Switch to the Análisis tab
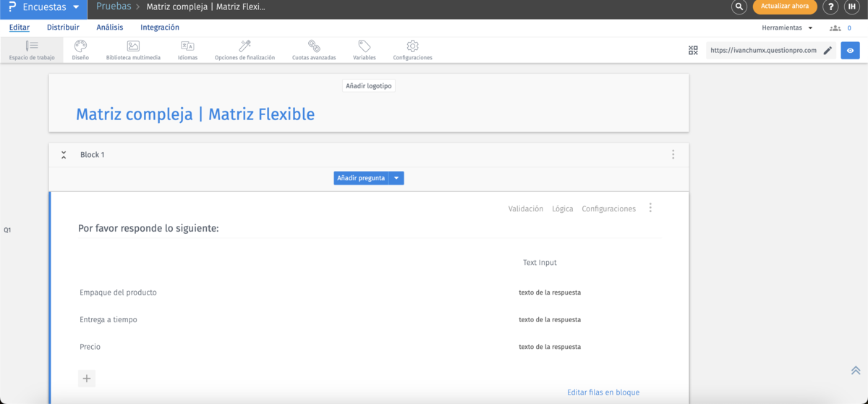Viewport: 868px width, 404px height. (110, 28)
